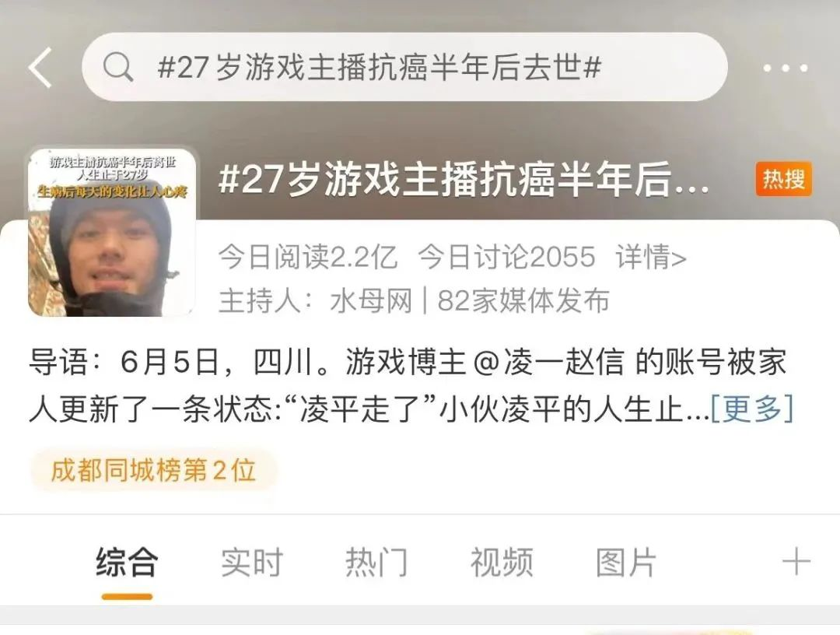Tap the back arrow icon

(x=40, y=68)
